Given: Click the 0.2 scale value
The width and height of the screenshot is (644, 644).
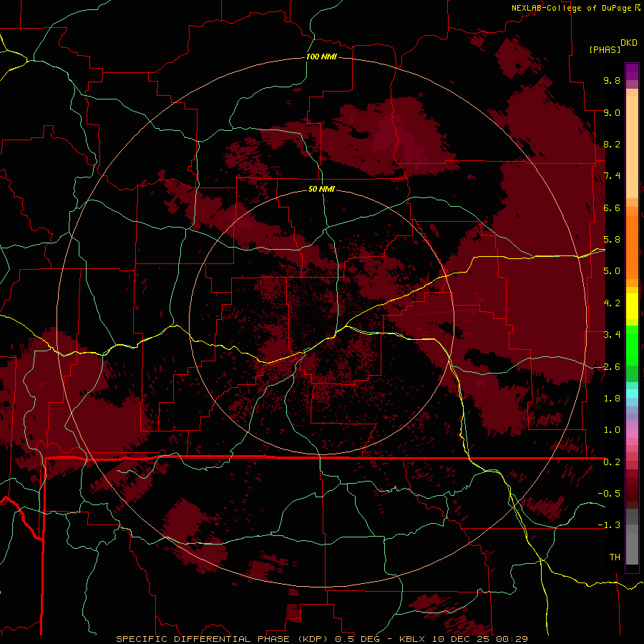Looking at the screenshot, I should pyautogui.click(x=612, y=462).
